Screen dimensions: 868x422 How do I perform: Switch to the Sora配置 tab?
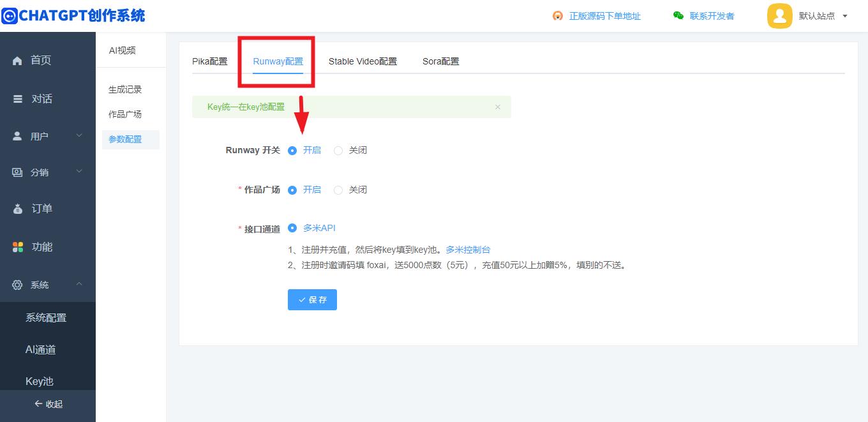(x=441, y=61)
